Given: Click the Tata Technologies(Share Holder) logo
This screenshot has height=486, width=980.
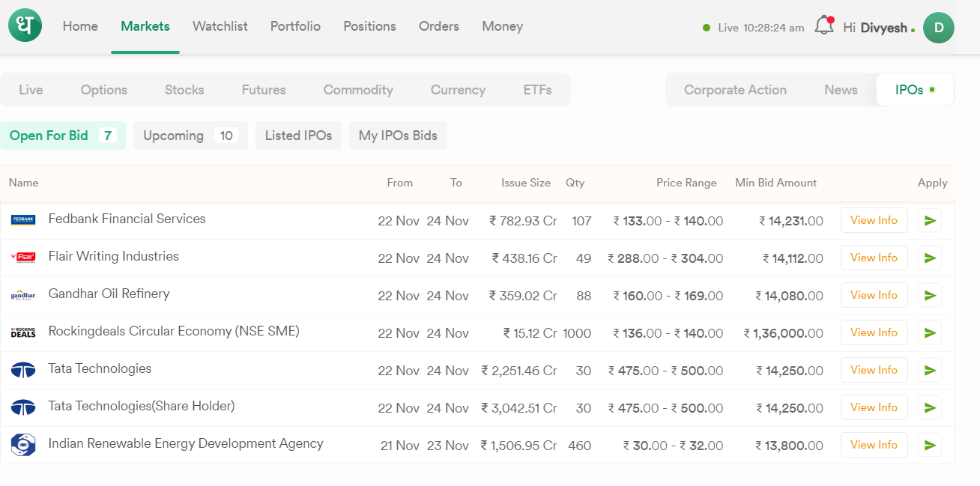Looking at the screenshot, I should (23, 407).
